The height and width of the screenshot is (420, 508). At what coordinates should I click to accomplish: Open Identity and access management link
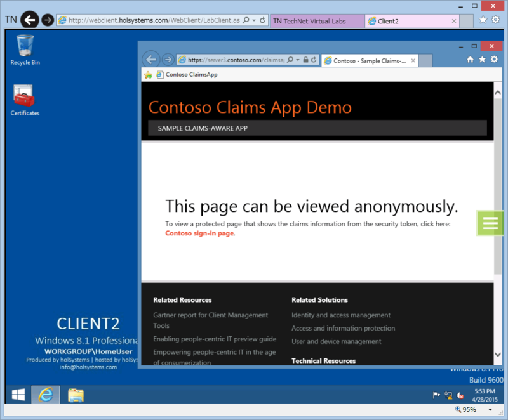pyautogui.click(x=341, y=315)
